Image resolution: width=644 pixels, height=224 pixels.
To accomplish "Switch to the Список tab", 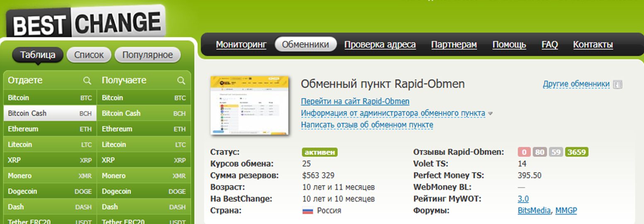I will [89, 55].
